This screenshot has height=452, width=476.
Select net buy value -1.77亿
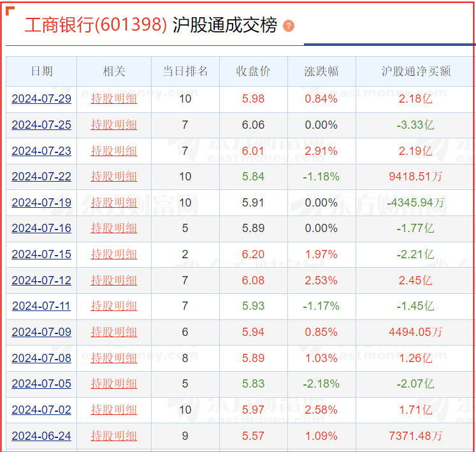pos(415,228)
